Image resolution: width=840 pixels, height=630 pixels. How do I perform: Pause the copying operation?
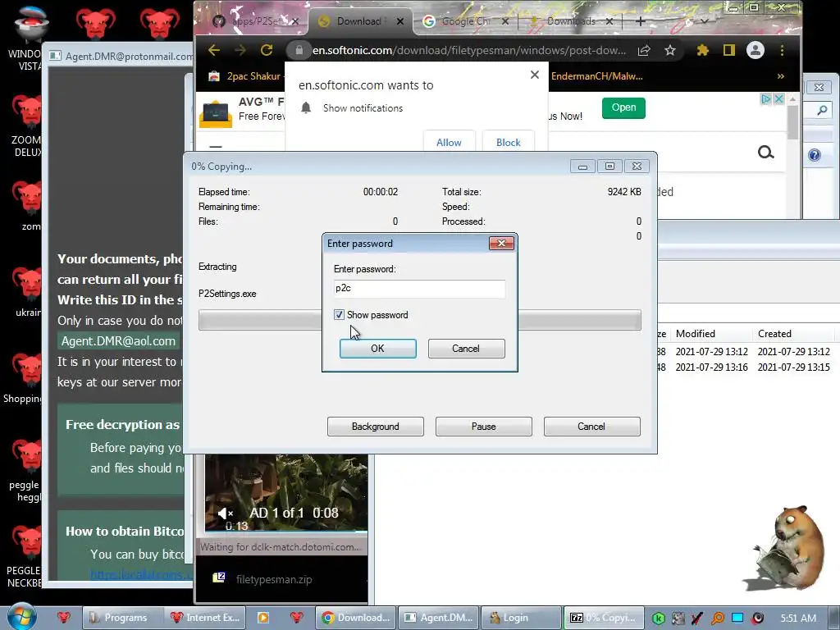click(484, 427)
